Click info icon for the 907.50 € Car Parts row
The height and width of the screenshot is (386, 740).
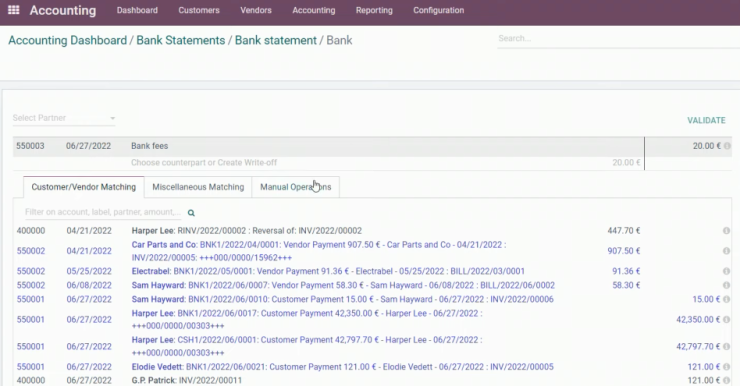point(726,251)
